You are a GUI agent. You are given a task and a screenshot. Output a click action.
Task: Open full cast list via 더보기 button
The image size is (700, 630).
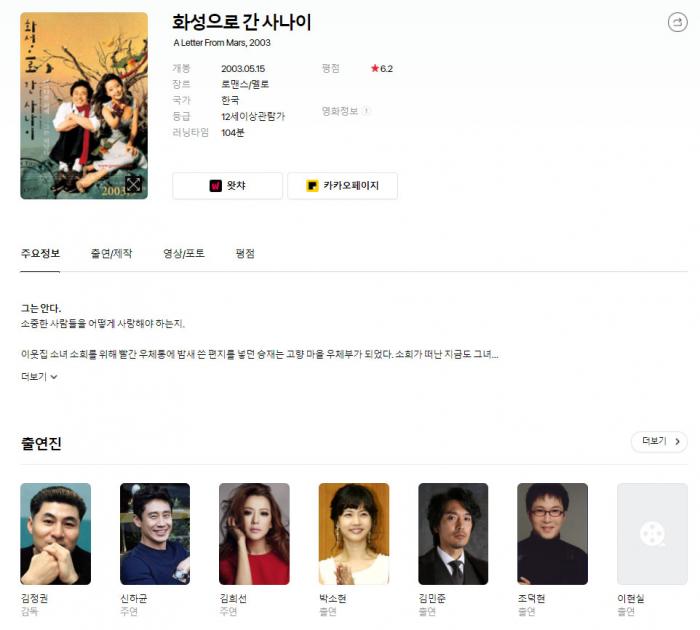[659, 441]
